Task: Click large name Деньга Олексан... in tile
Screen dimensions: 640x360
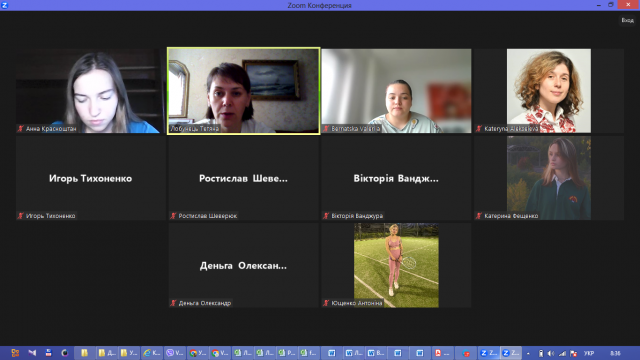Action: tap(243, 266)
